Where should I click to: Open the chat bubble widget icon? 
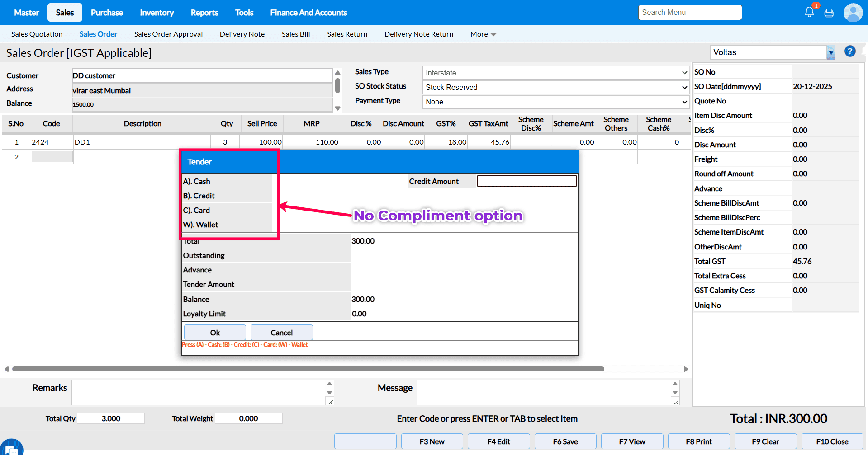(x=11, y=448)
